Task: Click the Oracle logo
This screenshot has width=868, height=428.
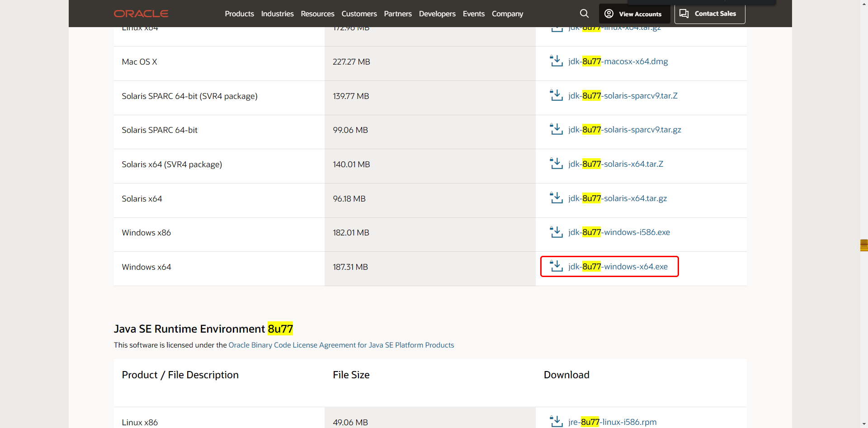Action: point(141,14)
